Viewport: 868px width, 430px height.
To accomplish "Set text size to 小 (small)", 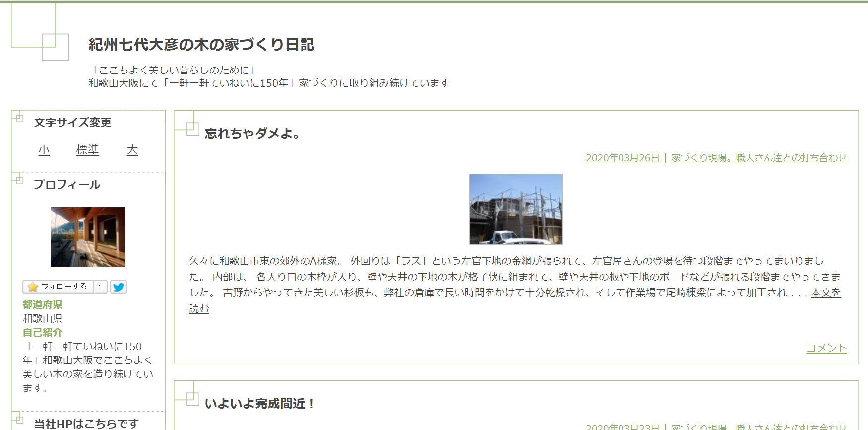I will pos(44,150).
